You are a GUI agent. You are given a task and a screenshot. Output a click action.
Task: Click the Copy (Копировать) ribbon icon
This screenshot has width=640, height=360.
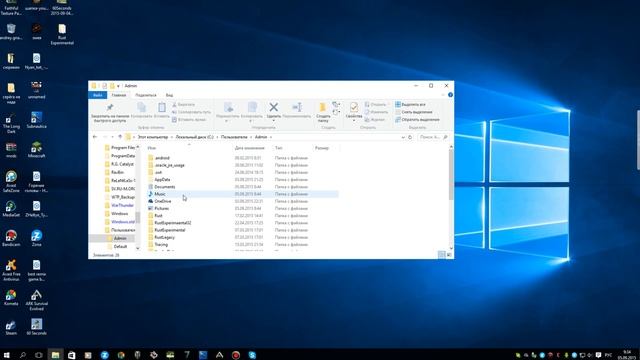coord(142,107)
